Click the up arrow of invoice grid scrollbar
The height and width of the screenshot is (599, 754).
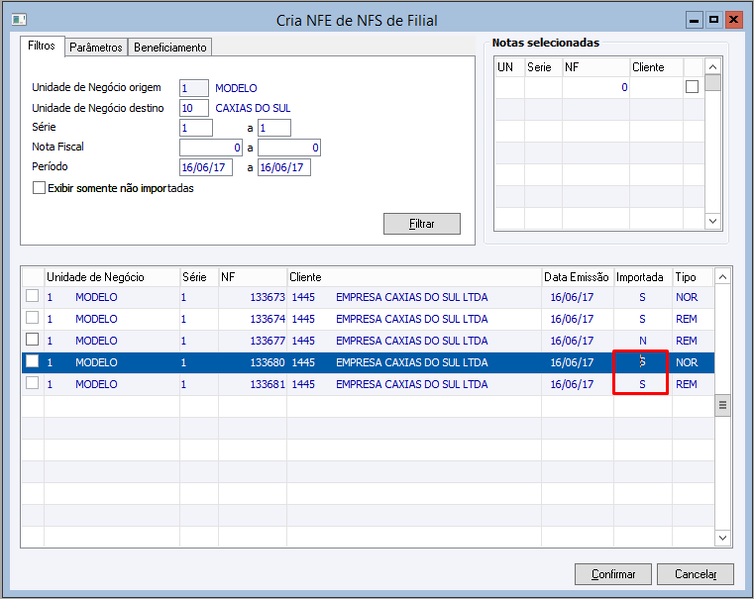coord(722,277)
